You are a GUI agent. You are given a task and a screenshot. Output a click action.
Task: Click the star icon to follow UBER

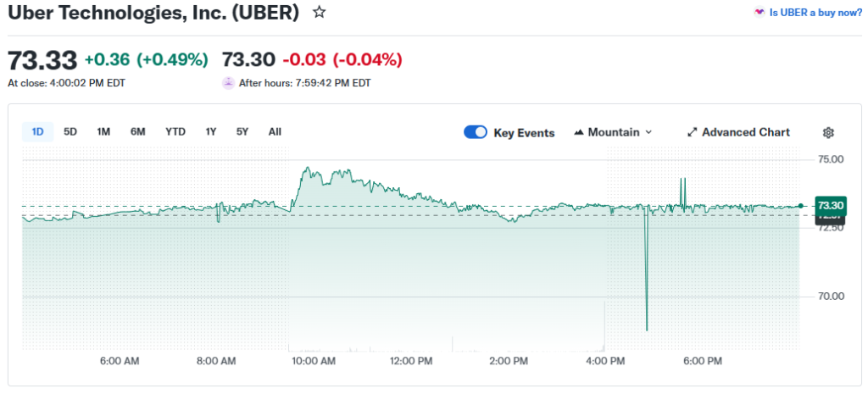click(x=319, y=13)
